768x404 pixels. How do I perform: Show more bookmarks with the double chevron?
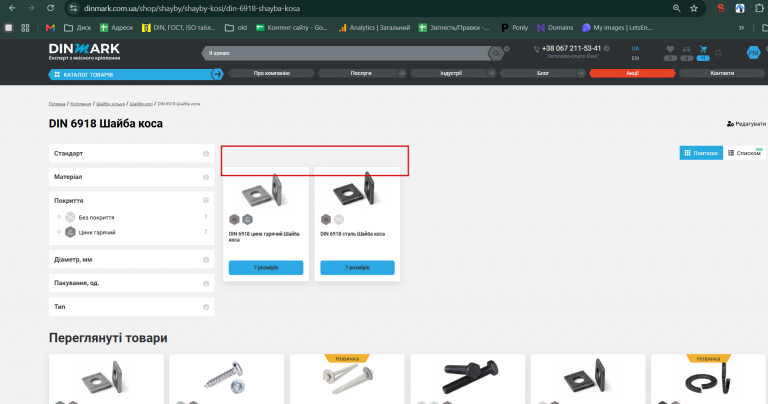click(x=741, y=28)
